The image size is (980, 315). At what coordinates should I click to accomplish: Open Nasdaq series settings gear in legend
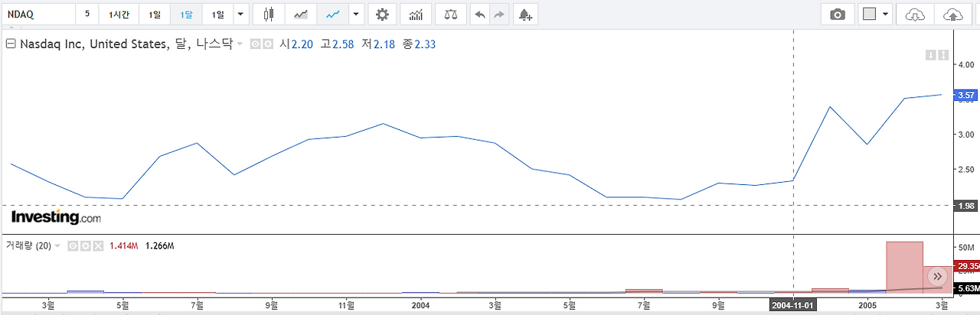click(268, 44)
